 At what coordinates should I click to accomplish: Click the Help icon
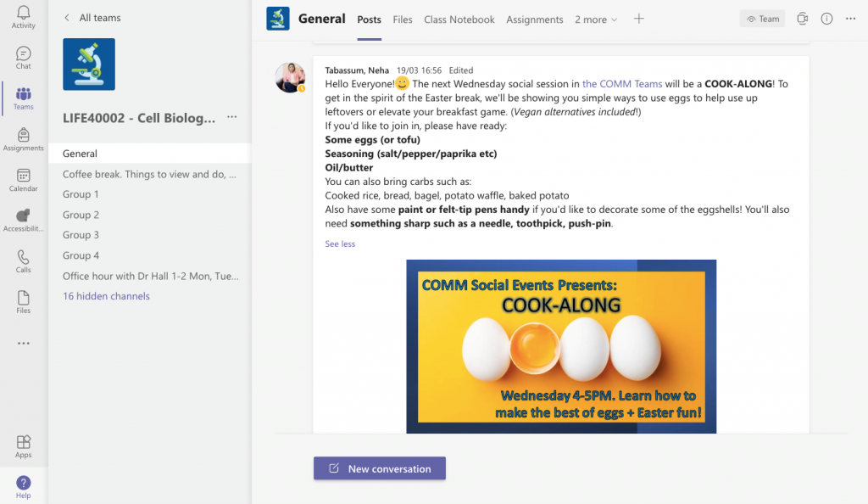pos(23,486)
